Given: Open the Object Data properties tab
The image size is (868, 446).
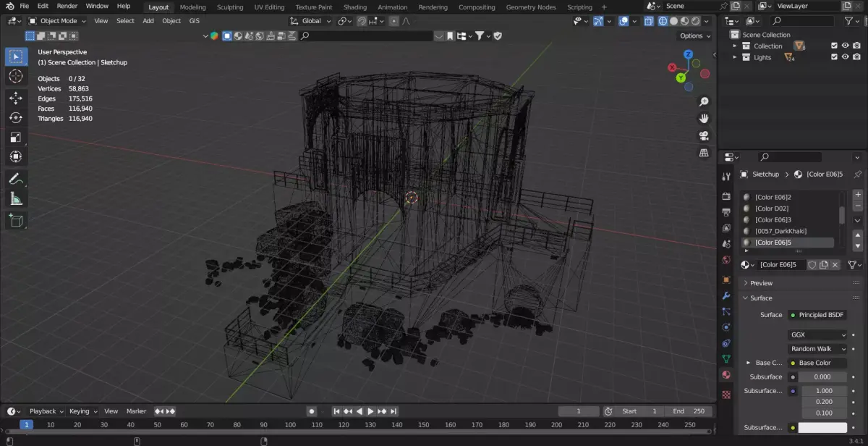Looking at the screenshot, I should 726,358.
